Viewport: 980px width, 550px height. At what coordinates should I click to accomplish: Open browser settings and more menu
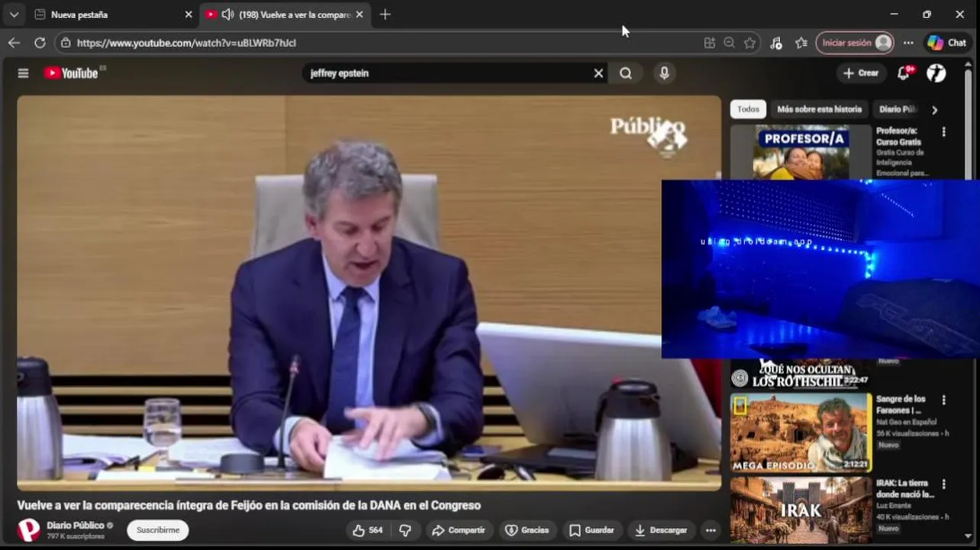(907, 43)
